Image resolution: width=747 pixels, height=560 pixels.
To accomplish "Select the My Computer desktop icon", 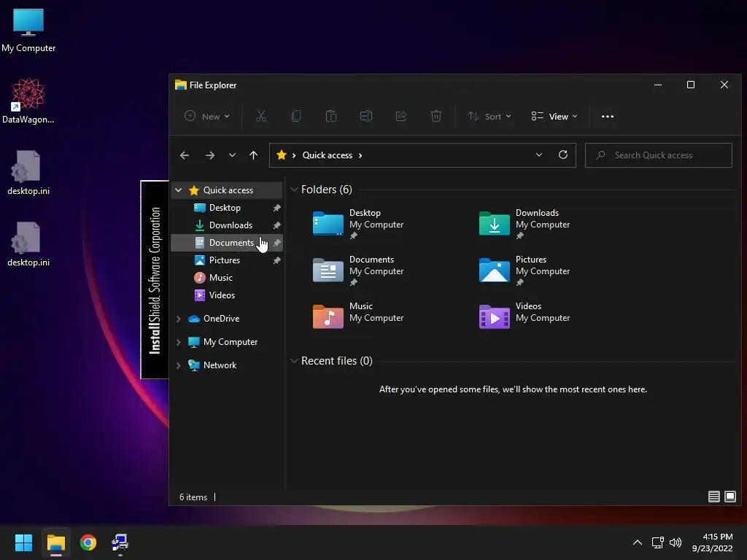I will click(28, 30).
